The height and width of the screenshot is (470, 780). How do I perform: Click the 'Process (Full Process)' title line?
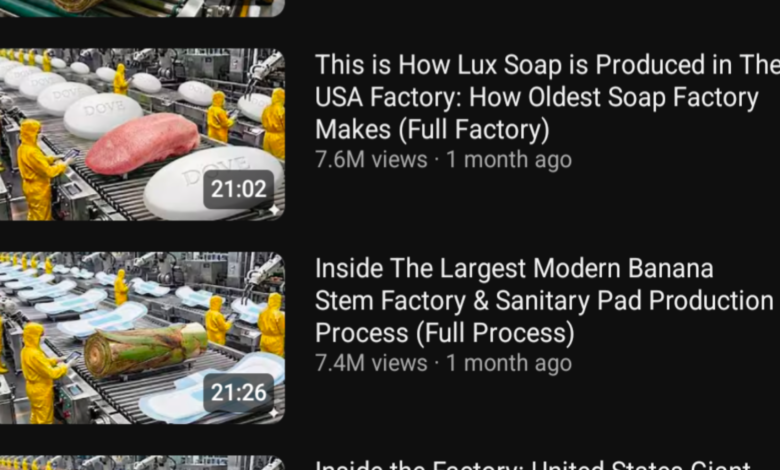click(445, 333)
